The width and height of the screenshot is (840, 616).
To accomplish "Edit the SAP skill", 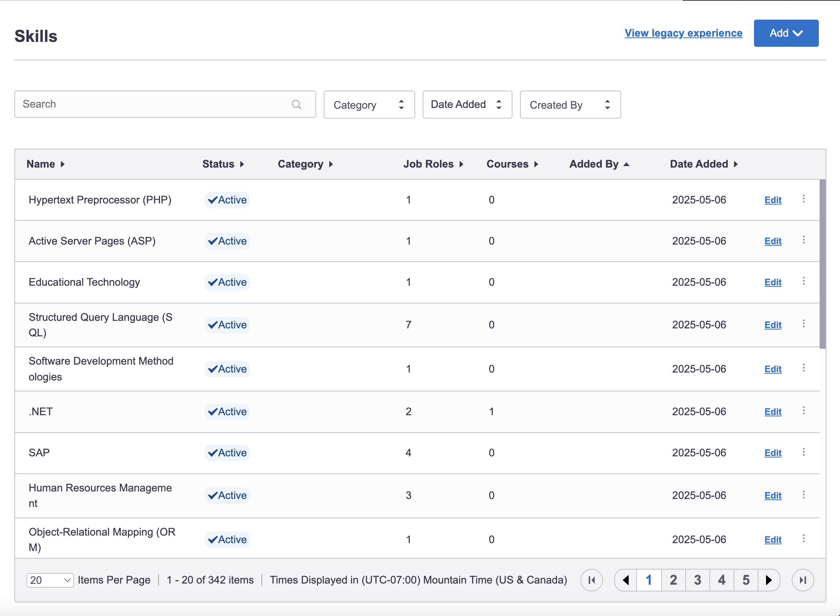I will point(773,453).
